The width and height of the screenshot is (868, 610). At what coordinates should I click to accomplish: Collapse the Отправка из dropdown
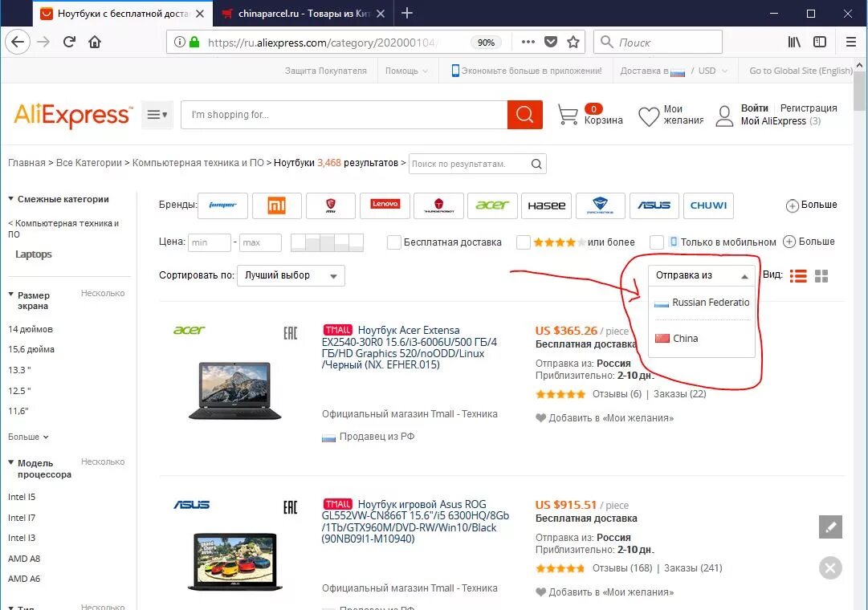(x=701, y=275)
